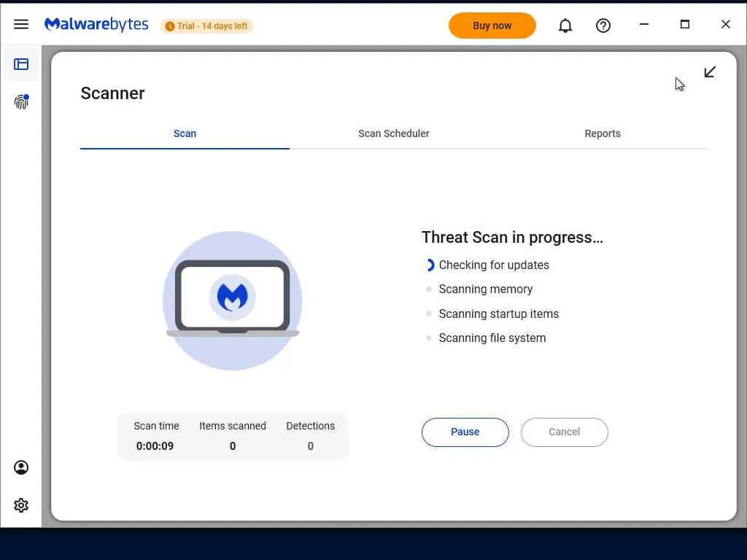
Task: Open the account profile icon
Action: 21,467
